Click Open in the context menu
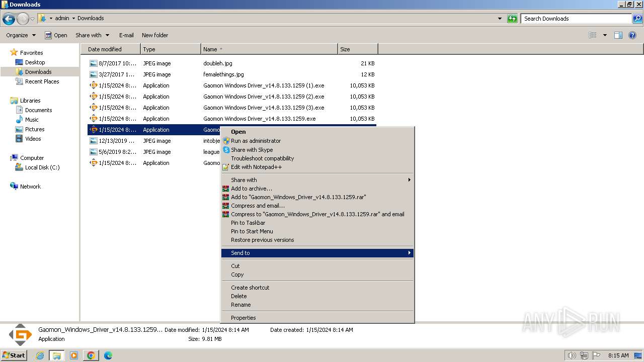 (x=317, y=132)
